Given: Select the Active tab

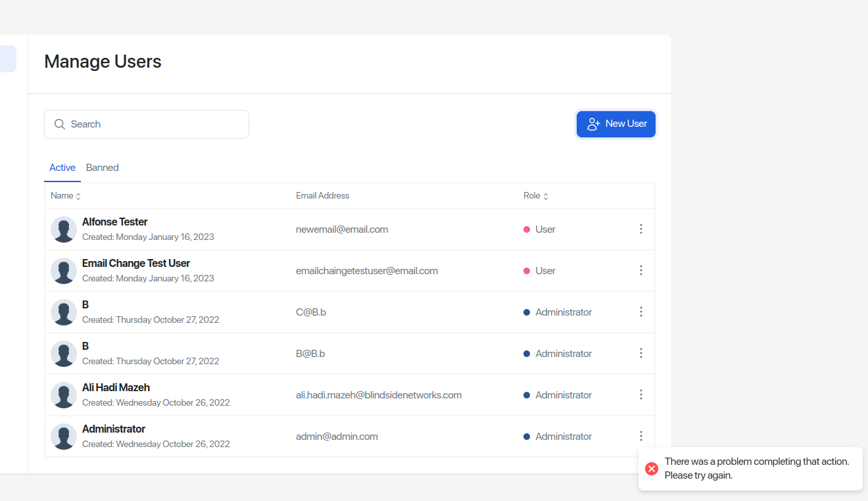Looking at the screenshot, I should [62, 168].
